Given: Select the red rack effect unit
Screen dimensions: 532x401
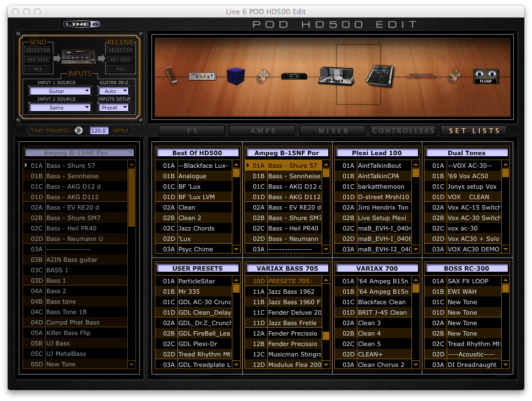Looking at the screenshot, I should coord(421,76).
